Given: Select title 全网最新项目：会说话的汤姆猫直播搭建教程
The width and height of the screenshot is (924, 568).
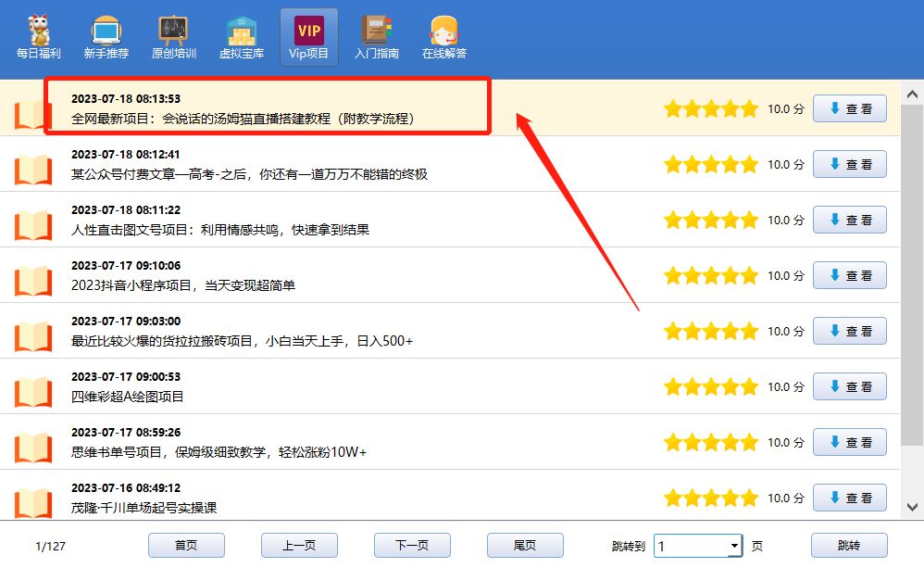Looking at the screenshot, I should [x=243, y=119].
